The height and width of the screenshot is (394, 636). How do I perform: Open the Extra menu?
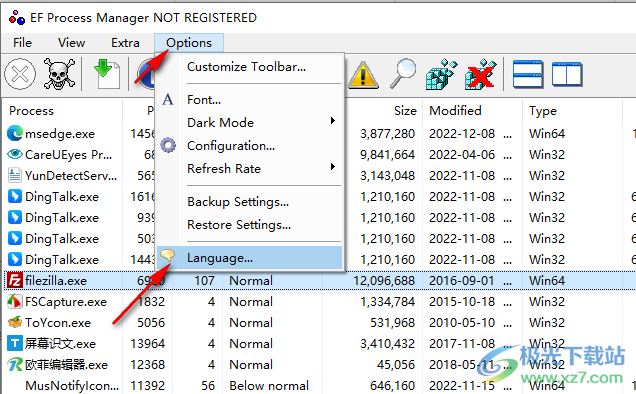click(x=125, y=43)
